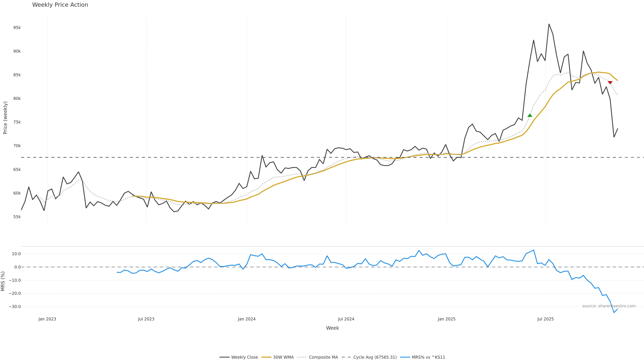Click the MRS (%) y-axis title
Image resolution: width=644 pixels, height=362 pixels.
[x=3, y=281]
